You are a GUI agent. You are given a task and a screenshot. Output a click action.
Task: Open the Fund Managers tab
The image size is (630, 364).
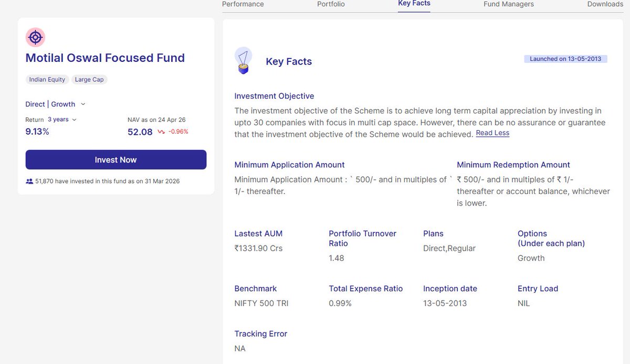point(509,4)
